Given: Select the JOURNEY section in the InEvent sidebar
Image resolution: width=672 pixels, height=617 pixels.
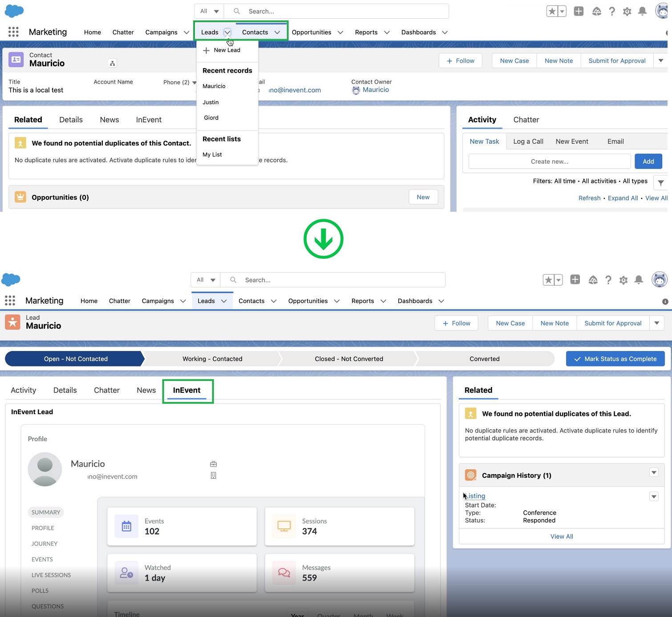Looking at the screenshot, I should (45, 544).
